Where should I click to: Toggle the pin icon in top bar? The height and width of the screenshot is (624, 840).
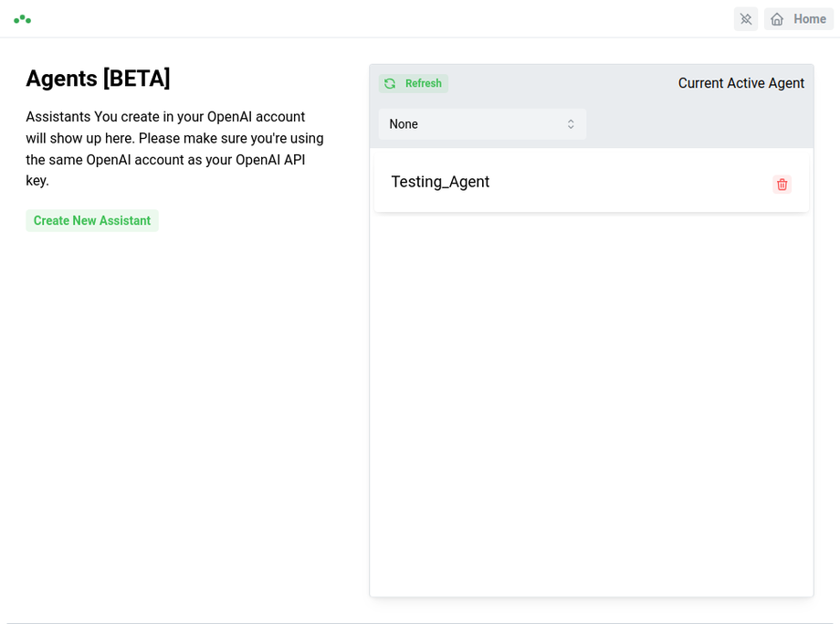point(746,19)
